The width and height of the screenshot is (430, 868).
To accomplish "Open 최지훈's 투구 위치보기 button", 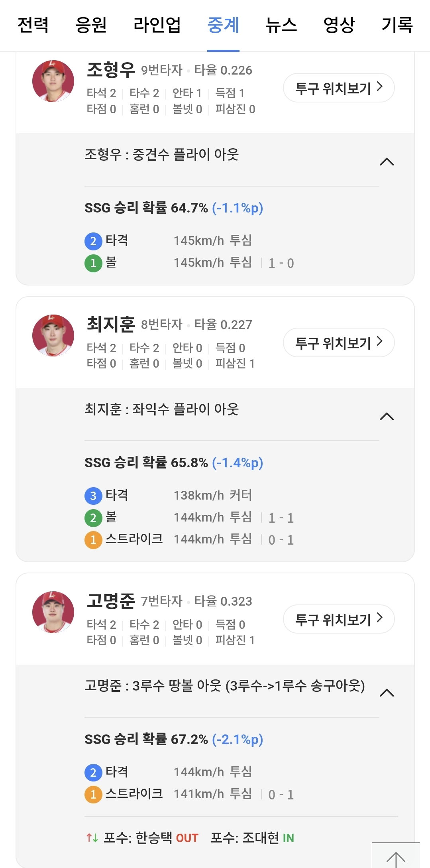I will [339, 342].
